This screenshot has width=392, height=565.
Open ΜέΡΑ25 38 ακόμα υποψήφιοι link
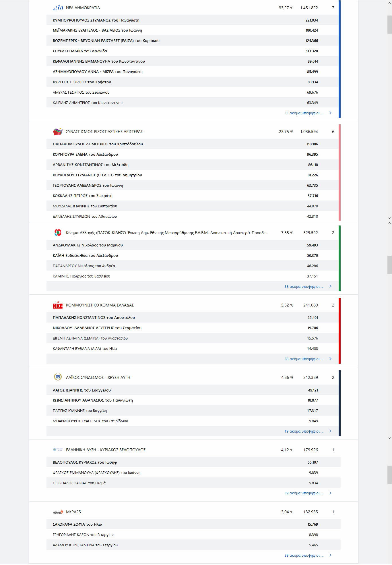(304, 555)
